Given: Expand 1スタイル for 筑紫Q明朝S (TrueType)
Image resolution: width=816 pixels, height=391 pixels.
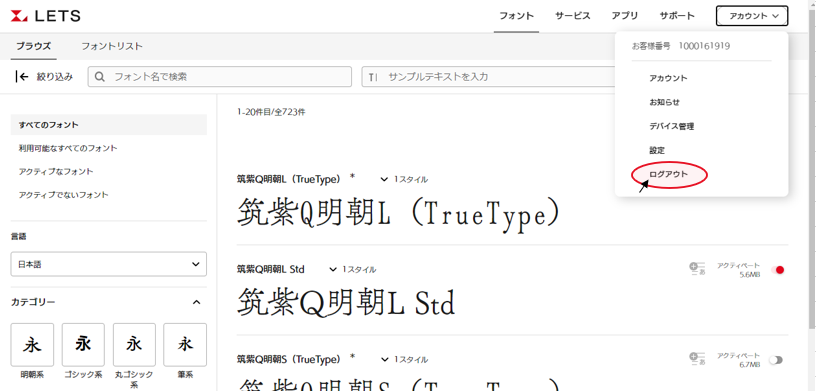Looking at the screenshot, I should (x=404, y=359).
